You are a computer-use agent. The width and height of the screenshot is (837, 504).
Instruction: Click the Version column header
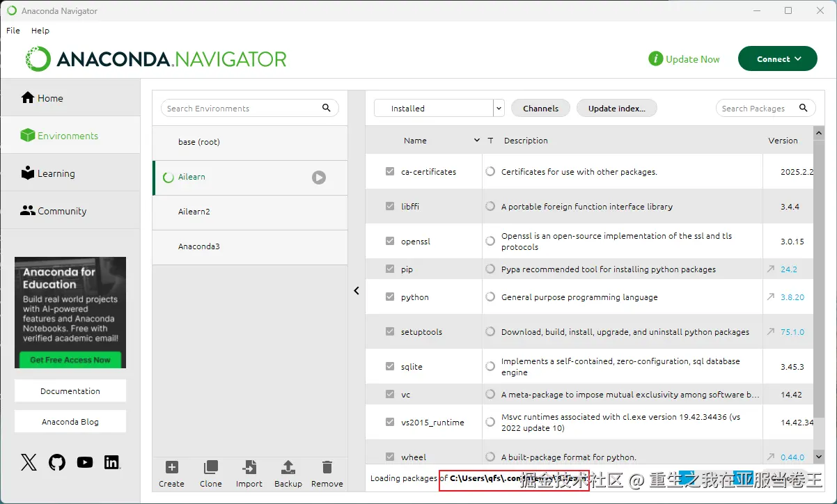point(783,140)
